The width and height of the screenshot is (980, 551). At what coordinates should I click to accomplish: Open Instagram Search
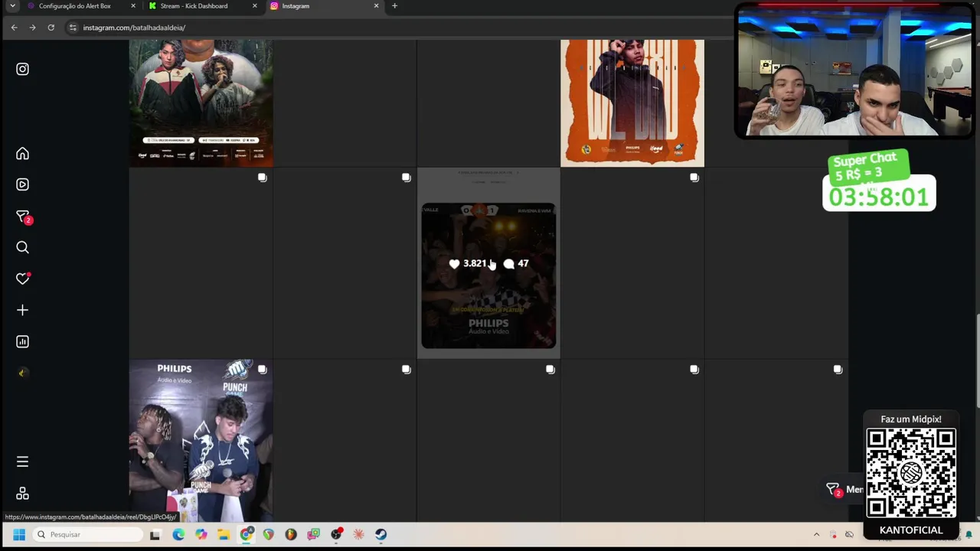[22, 247]
